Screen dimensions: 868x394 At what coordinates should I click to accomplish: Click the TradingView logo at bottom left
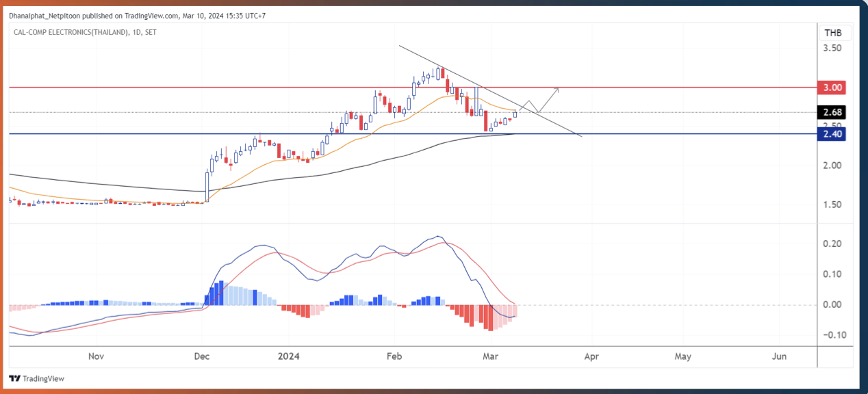(x=36, y=379)
